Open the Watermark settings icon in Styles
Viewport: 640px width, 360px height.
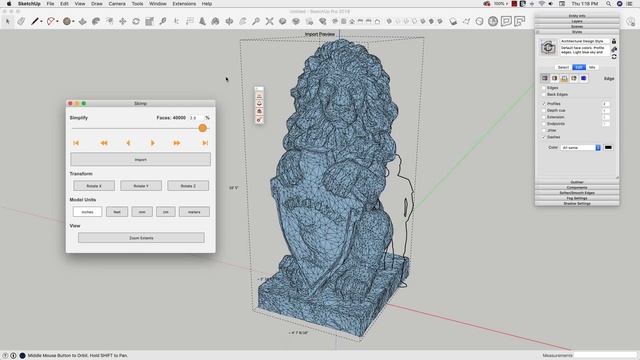(x=574, y=78)
